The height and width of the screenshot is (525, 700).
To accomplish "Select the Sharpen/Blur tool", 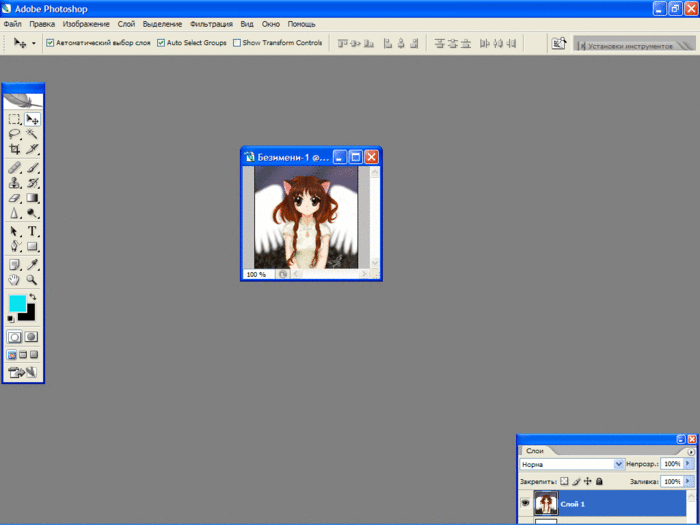I will tap(15, 213).
